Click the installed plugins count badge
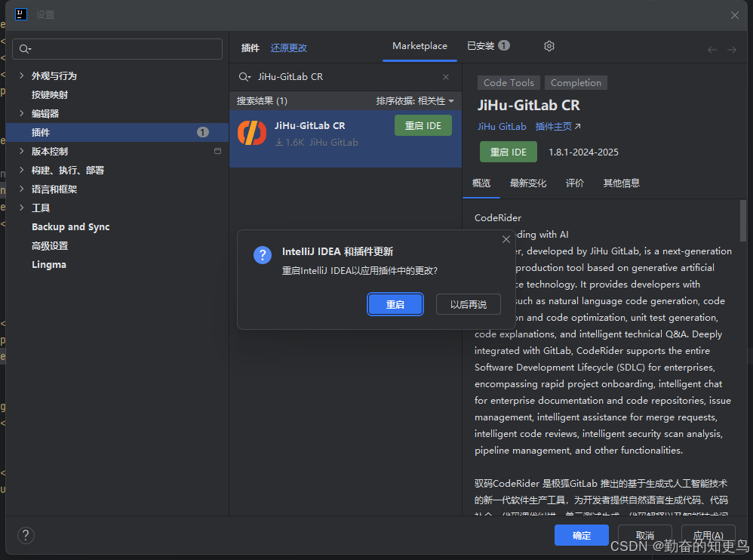Viewport: 753px width, 560px height. tap(504, 45)
